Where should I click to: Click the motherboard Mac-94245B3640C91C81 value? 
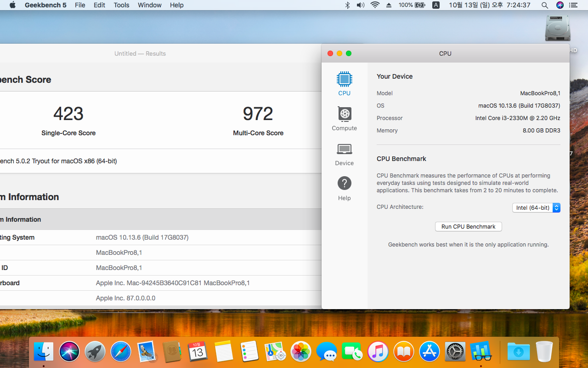(173, 283)
